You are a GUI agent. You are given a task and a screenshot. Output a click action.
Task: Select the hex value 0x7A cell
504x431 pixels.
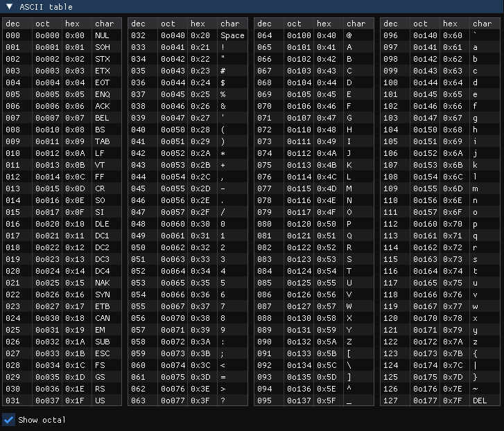[453, 342]
